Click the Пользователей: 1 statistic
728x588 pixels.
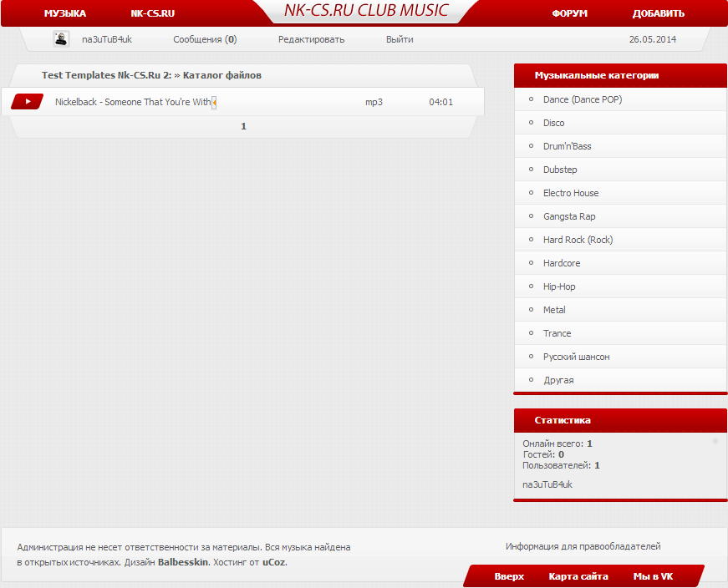coord(561,465)
